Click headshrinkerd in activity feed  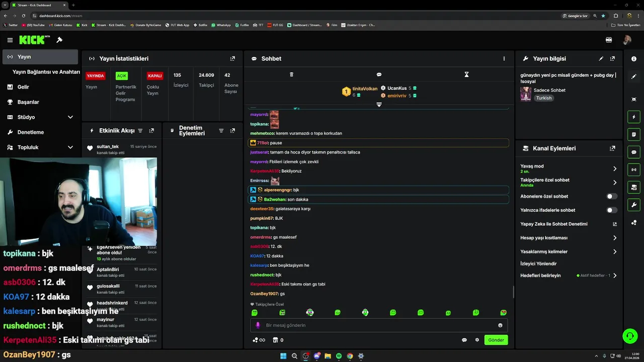click(x=112, y=303)
